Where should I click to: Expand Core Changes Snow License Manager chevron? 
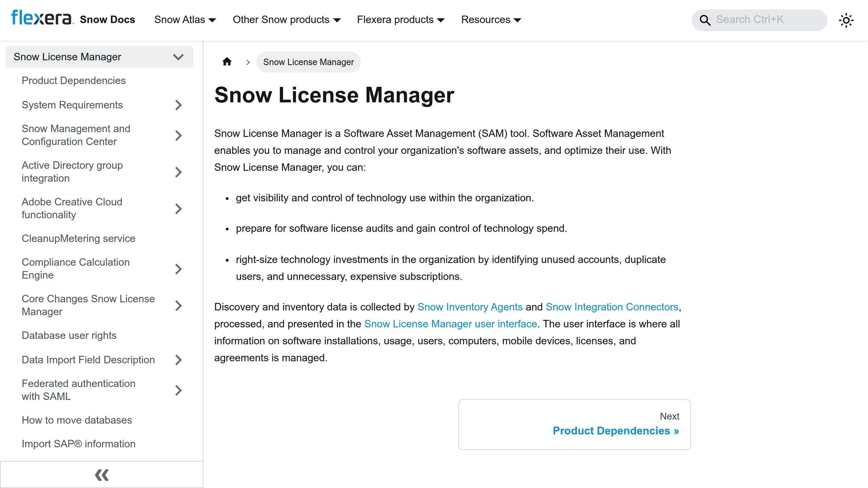point(178,305)
